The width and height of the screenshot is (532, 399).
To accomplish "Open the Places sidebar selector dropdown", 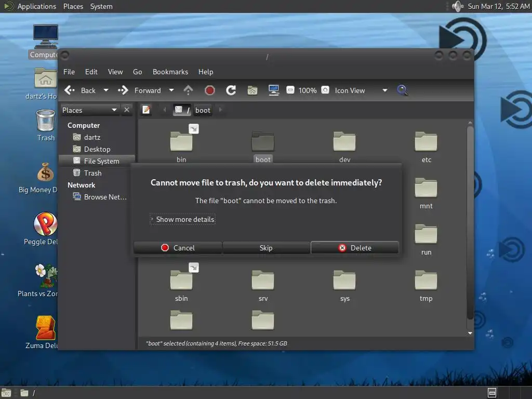I will [x=90, y=110].
